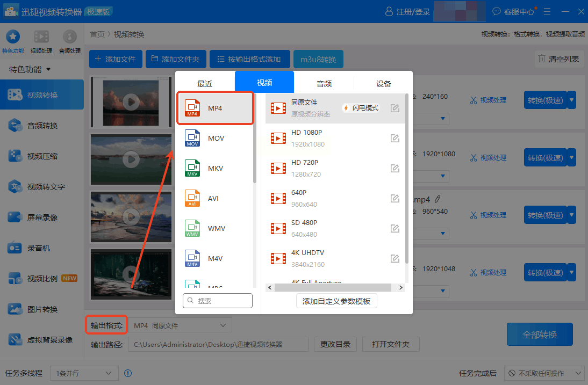This screenshot has width=588, height=385.
Task: Click the 添加文件 button
Action: click(116, 59)
